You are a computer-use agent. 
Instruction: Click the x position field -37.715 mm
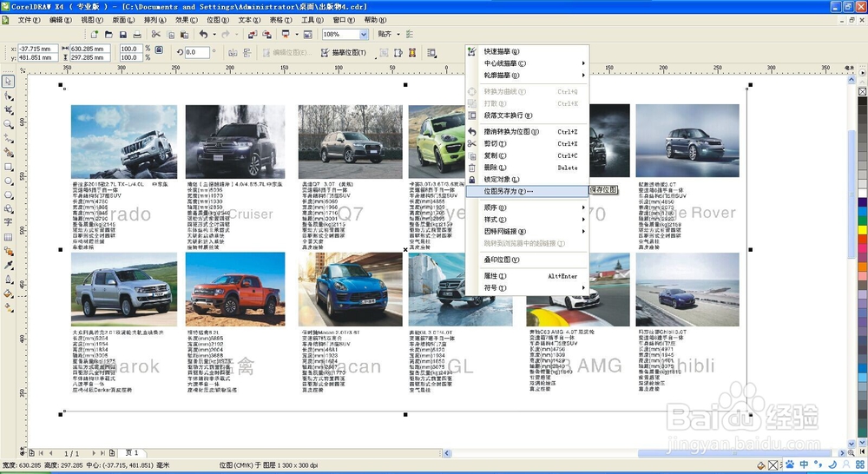pos(37,49)
